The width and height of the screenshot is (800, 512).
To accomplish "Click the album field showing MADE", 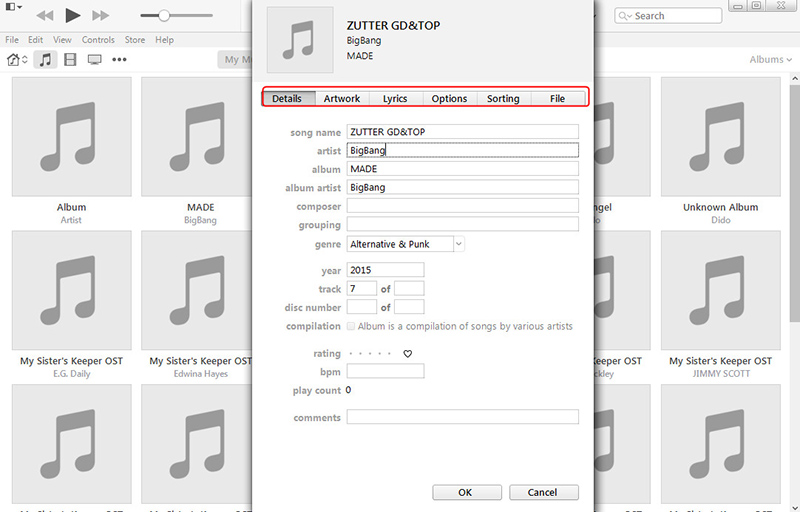I will click(x=463, y=169).
